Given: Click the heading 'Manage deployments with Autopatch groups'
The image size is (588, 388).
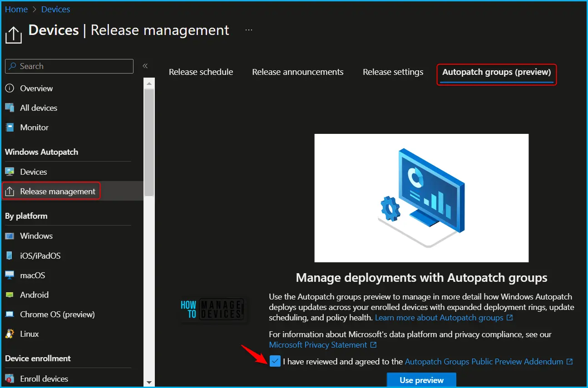Looking at the screenshot, I should click(x=421, y=278).
